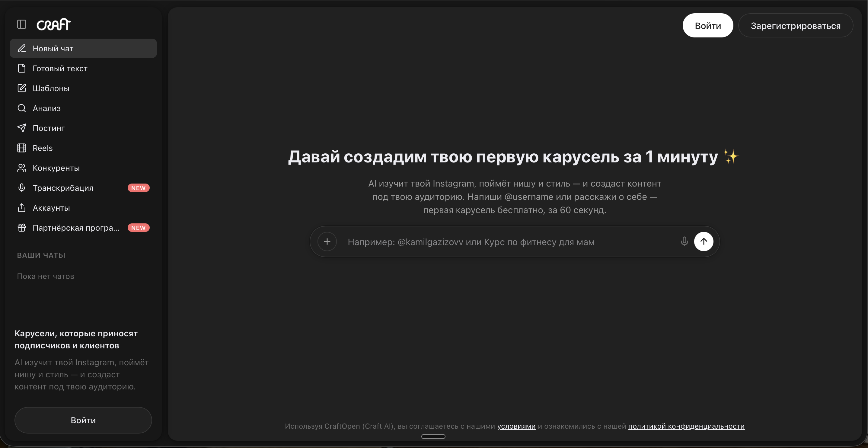This screenshot has height=448, width=868.
Task: Click the NEW badge next to Транскрибация
Action: pos(139,188)
